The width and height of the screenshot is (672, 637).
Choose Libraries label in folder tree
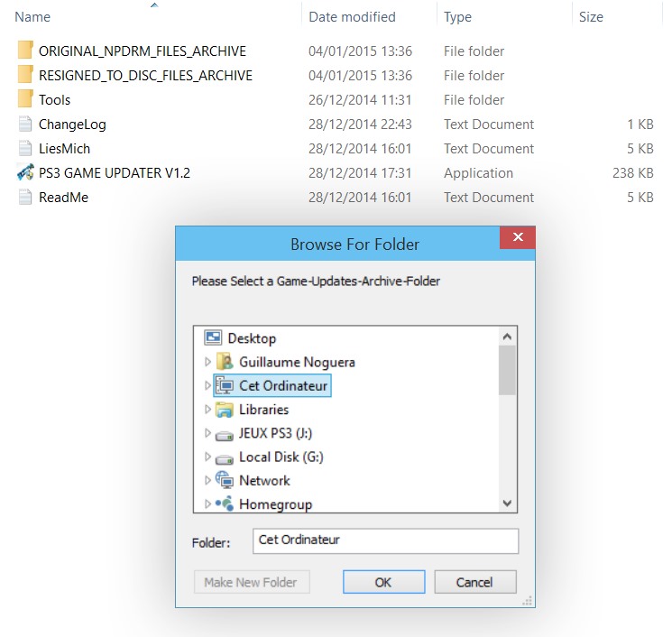[263, 410]
